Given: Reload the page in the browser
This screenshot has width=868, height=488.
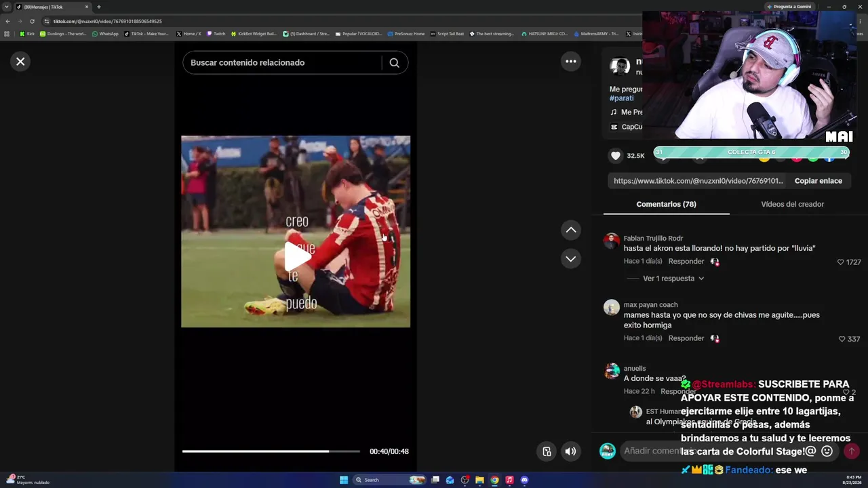Looking at the screenshot, I should pyautogui.click(x=32, y=21).
